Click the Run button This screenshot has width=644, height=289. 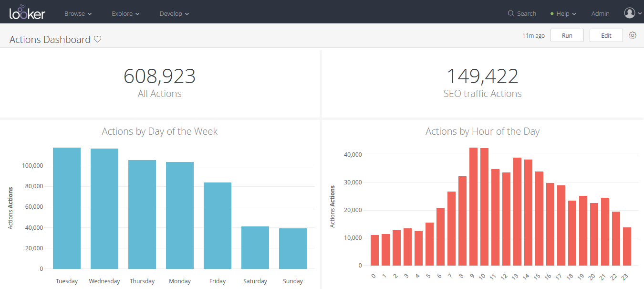(567, 35)
